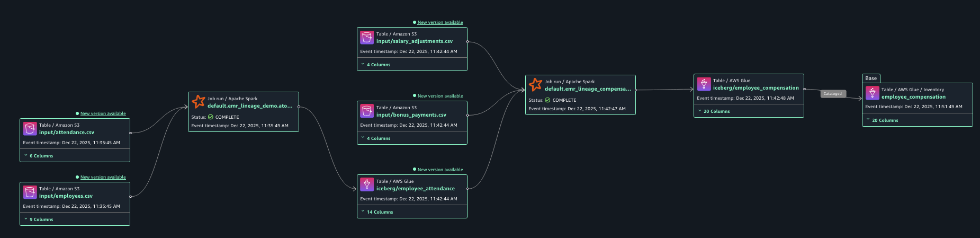The width and height of the screenshot is (980, 238).
Task: Click the Spark star icon on emr_lineage_compensa job
Action: 535,85
